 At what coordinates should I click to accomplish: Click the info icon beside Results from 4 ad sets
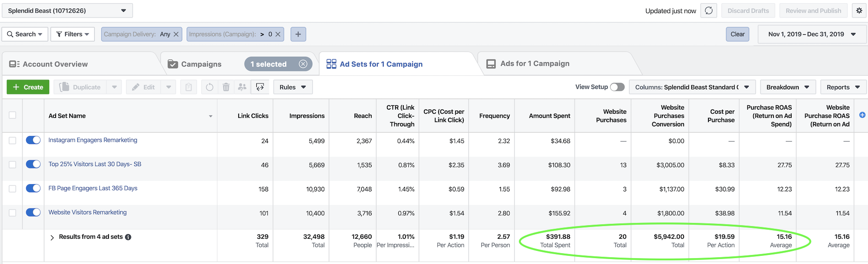pos(128,237)
